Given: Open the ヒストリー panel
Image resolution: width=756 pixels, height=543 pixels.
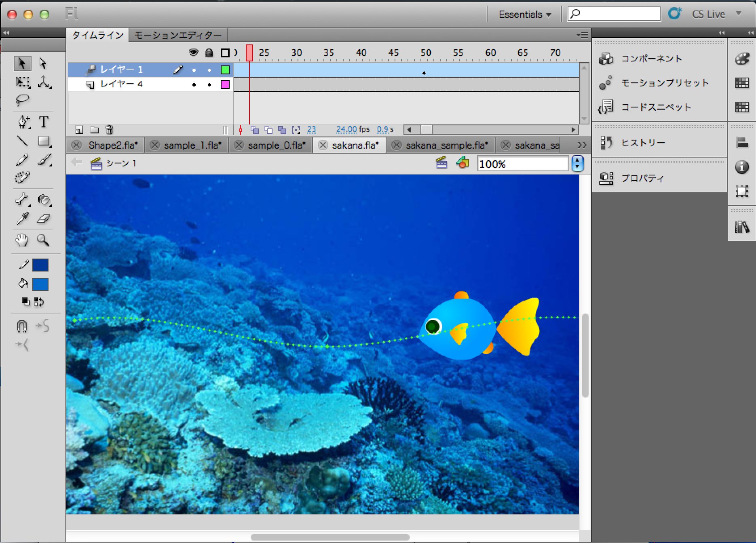Looking at the screenshot, I should 643,143.
